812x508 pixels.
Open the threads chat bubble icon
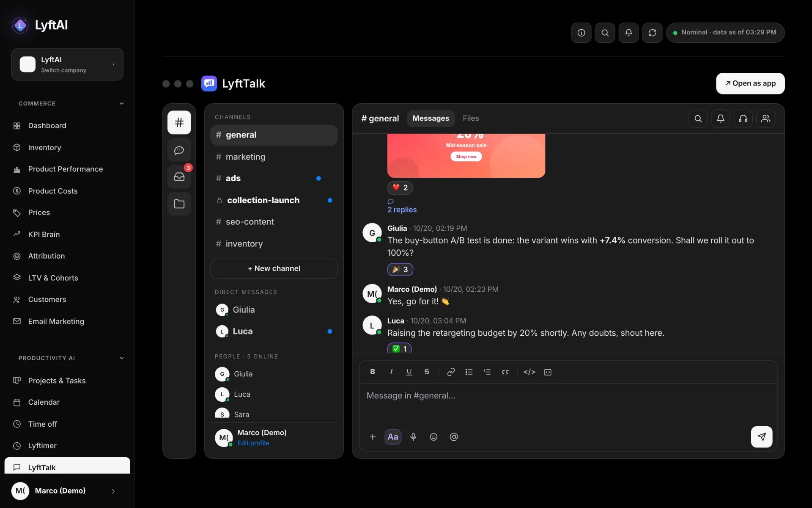tap(179, 150)
